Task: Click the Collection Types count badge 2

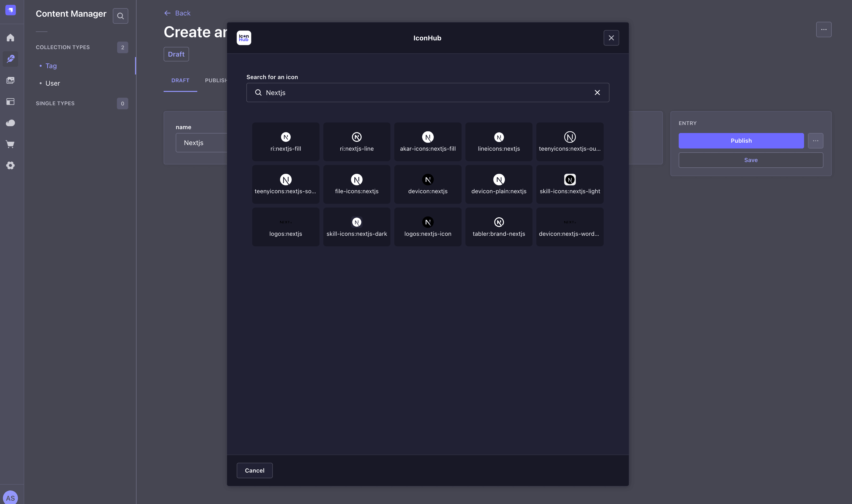Action: pos(122,47)
